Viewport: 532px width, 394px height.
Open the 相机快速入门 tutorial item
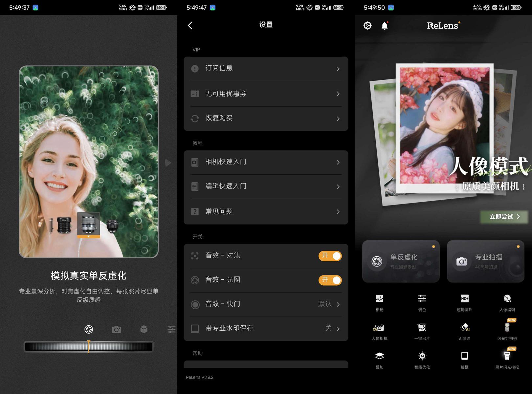point(266,162)
